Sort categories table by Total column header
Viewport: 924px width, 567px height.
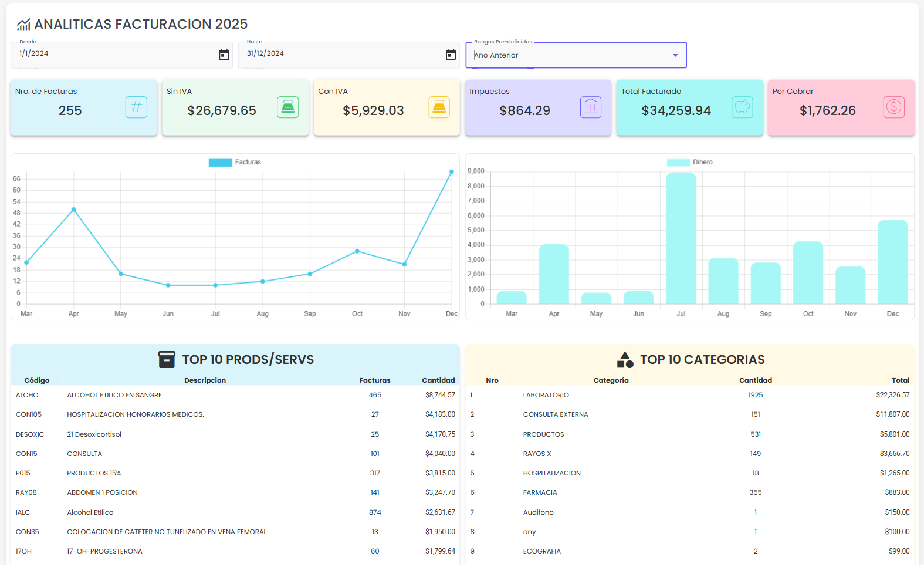tap(900, 380)
